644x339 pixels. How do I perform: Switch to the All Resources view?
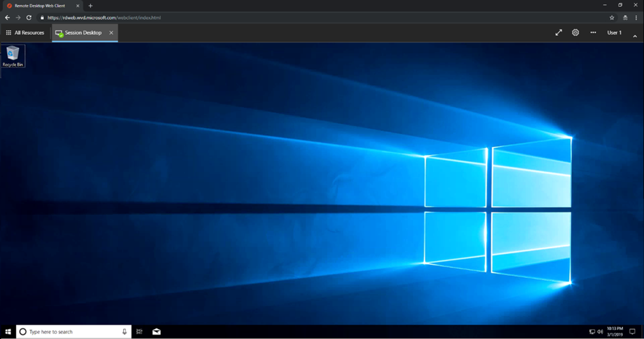(25, 33)
